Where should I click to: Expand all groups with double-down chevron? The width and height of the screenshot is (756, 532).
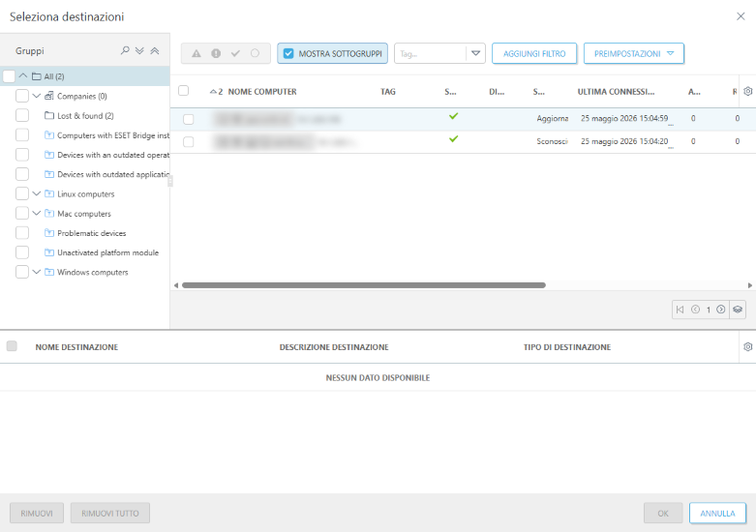coord(139,50)
